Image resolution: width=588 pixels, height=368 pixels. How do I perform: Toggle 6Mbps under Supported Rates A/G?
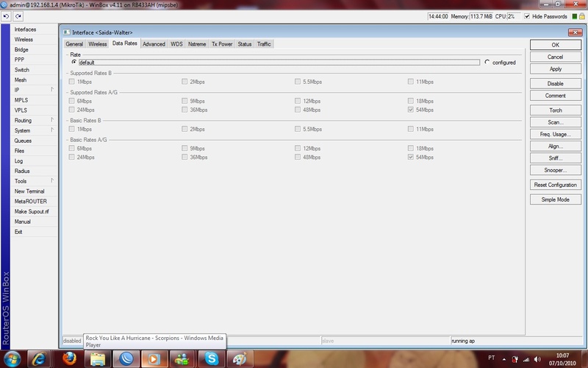coord(71,101)
